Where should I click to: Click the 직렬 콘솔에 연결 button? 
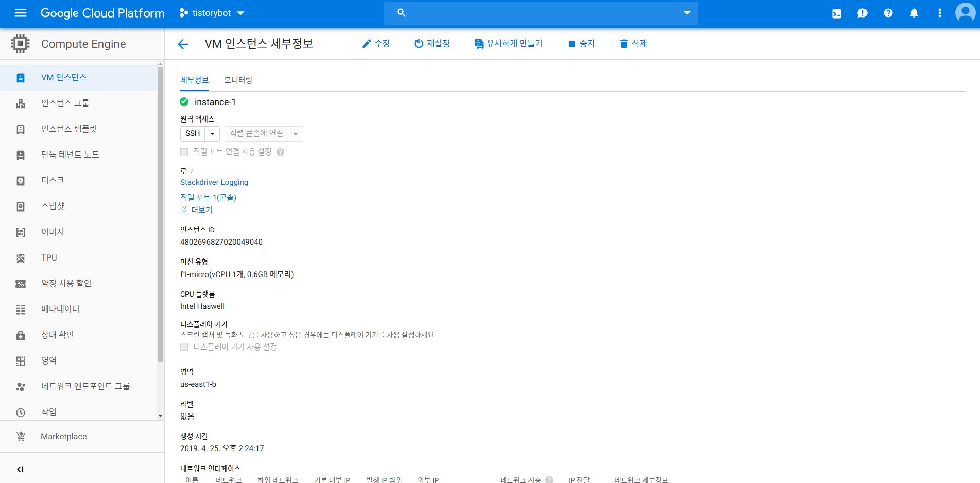point(256,134)
